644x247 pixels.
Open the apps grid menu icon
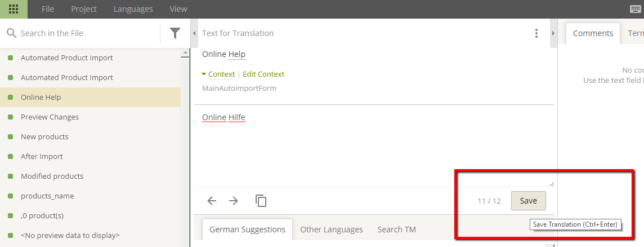pyautogui.click(x=14, y=9)
